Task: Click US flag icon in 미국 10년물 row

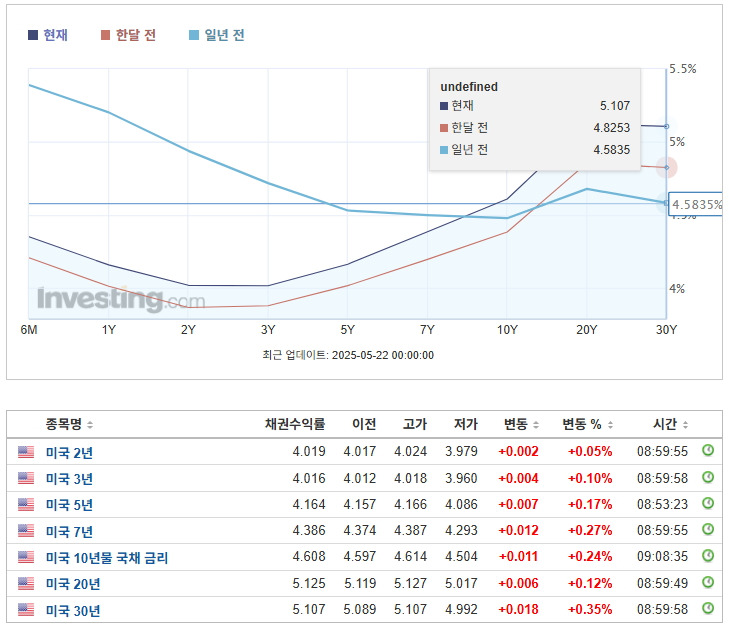Action: 26,557
